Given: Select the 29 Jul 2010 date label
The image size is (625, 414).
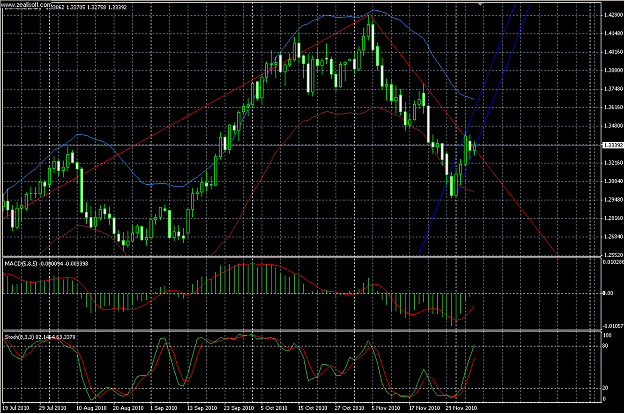Looking at the screenshot, I should (53, 408).
